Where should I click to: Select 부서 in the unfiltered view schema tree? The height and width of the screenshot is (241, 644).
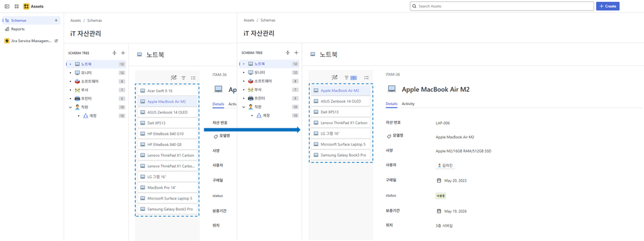pos(96,90)
